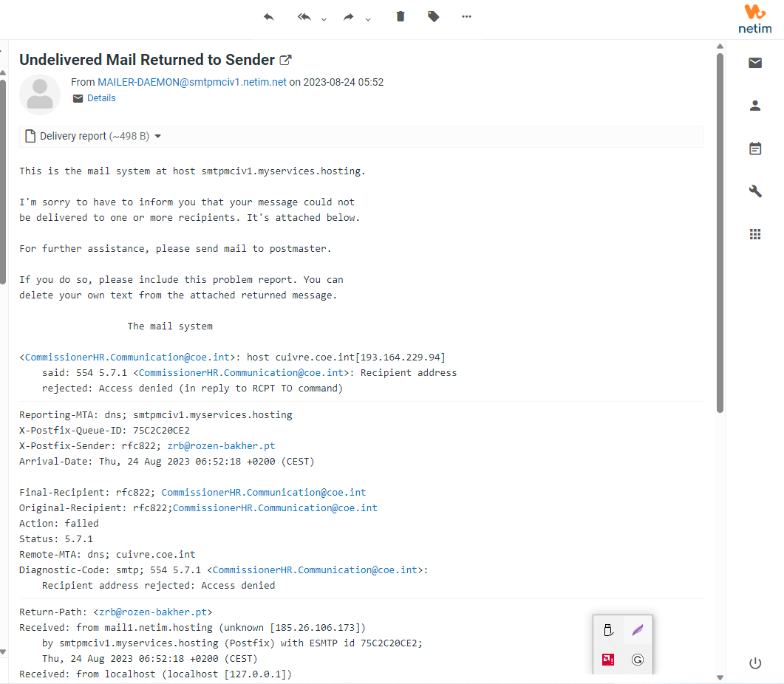Click the CommissionerHR.Communication@coe.int recipient link
784x684 pixels.
pos(126,357)
